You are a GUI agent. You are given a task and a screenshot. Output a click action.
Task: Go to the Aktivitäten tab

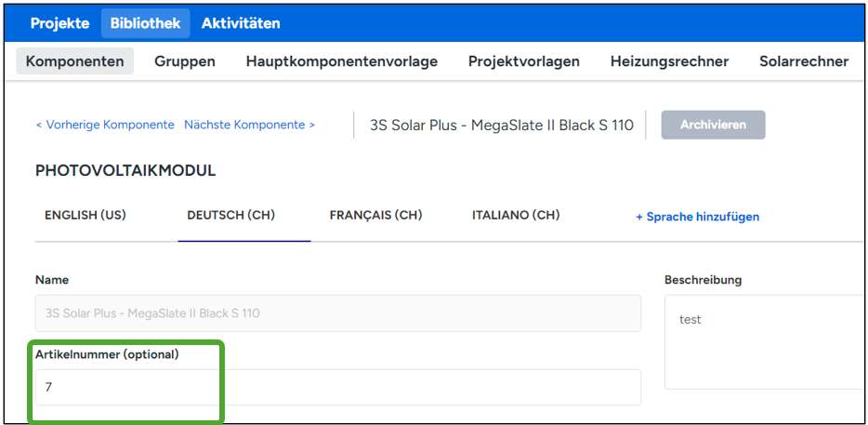(x=241, y=23)
